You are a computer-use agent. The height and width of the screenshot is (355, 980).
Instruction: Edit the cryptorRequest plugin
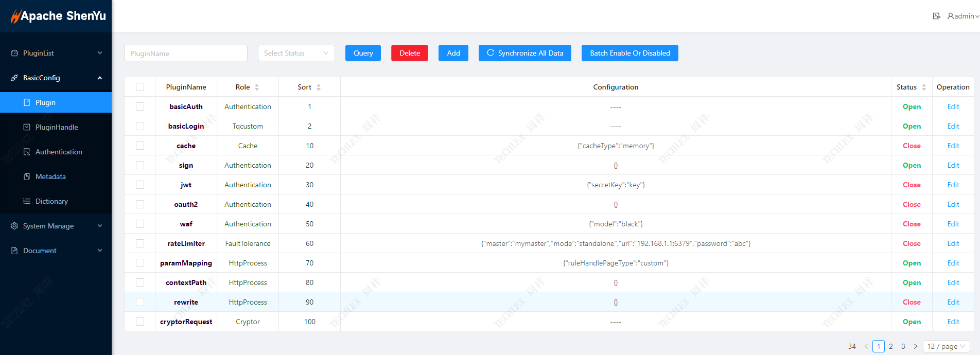point(953,322)
